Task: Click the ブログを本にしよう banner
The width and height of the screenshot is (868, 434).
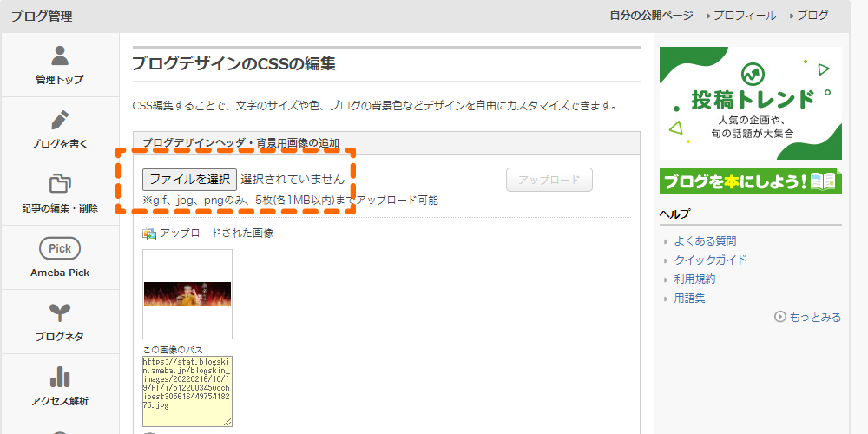Action: 751,181
